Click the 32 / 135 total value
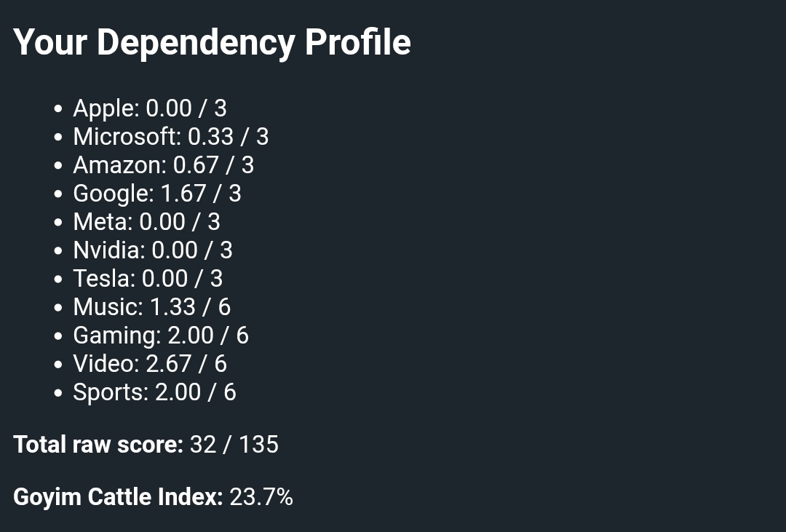This screenshot has width=786, height=532. click(x=234, y=445)
